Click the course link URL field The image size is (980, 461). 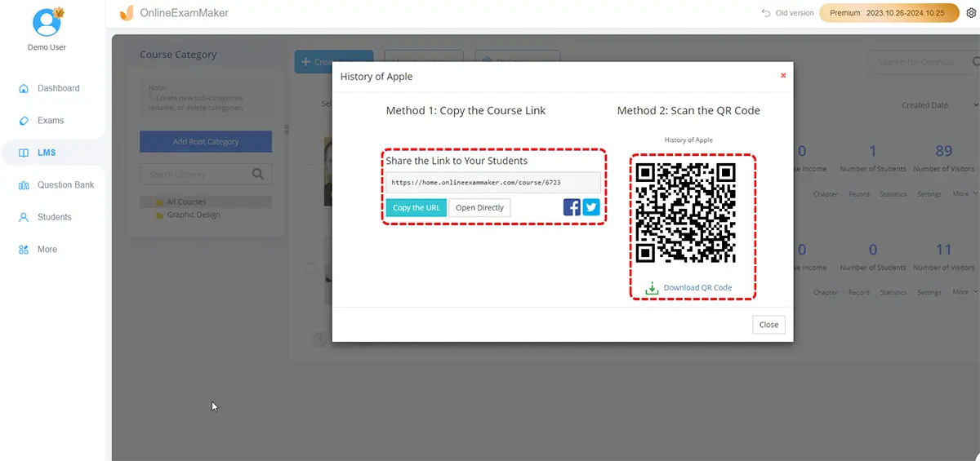[x=493, y=183]
